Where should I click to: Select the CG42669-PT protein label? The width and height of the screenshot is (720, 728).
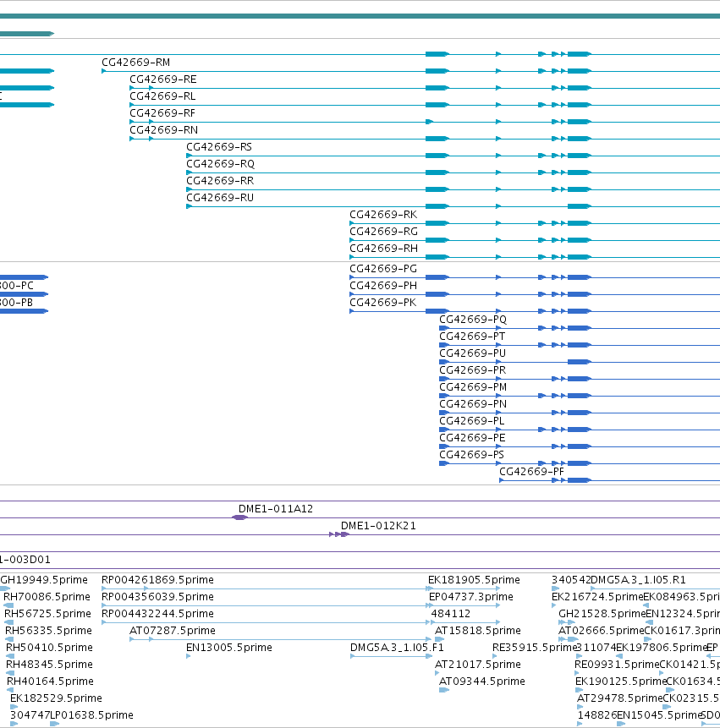tap(472, 337)
